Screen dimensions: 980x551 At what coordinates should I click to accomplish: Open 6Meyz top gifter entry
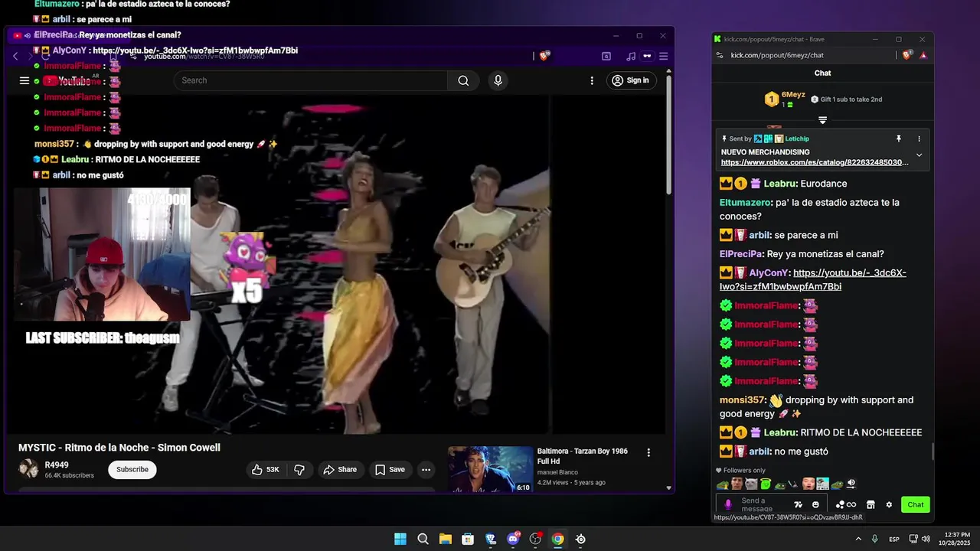785,99
